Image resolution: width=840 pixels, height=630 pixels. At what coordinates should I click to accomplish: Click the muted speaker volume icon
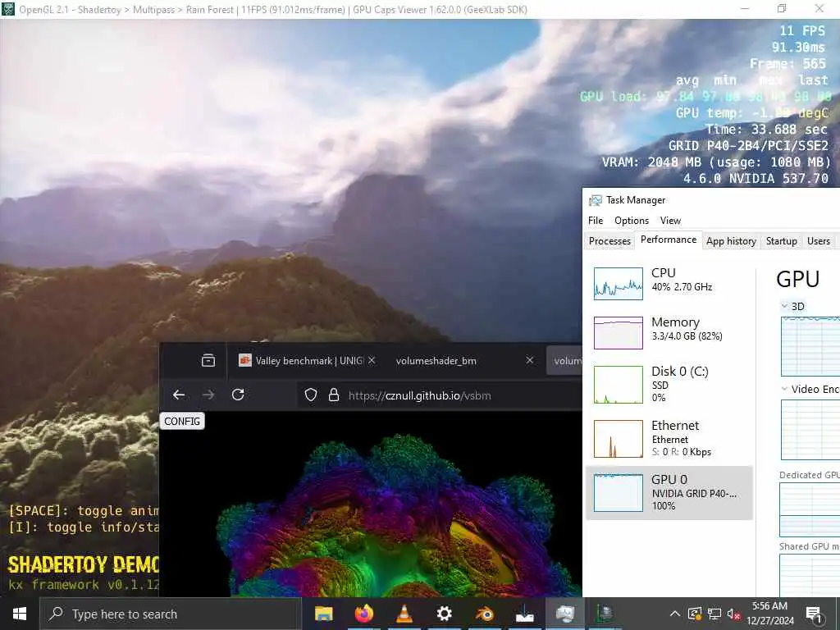pos(733,614)
